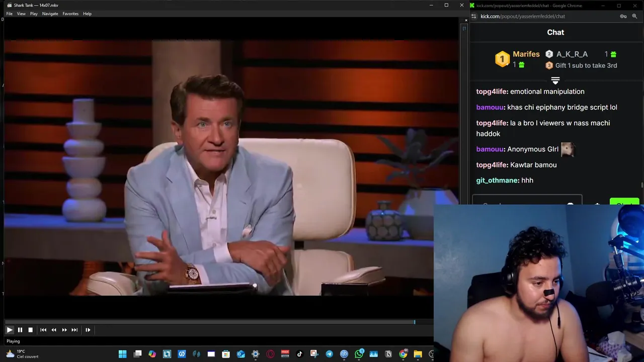Open File Explorer from the taskbar

[418, 354]
